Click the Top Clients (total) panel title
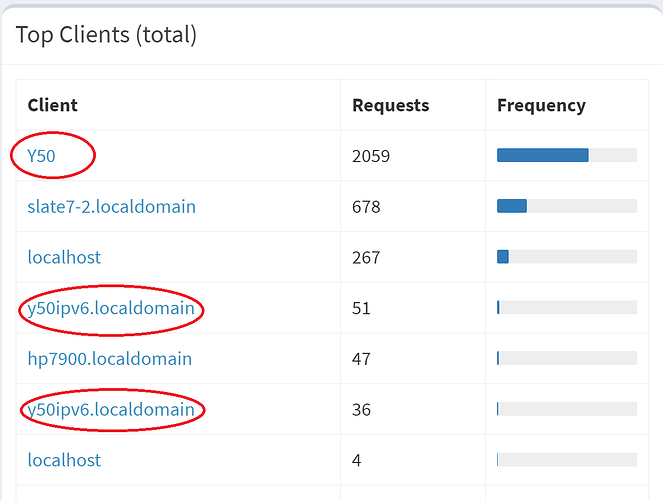 click(106, 35)
